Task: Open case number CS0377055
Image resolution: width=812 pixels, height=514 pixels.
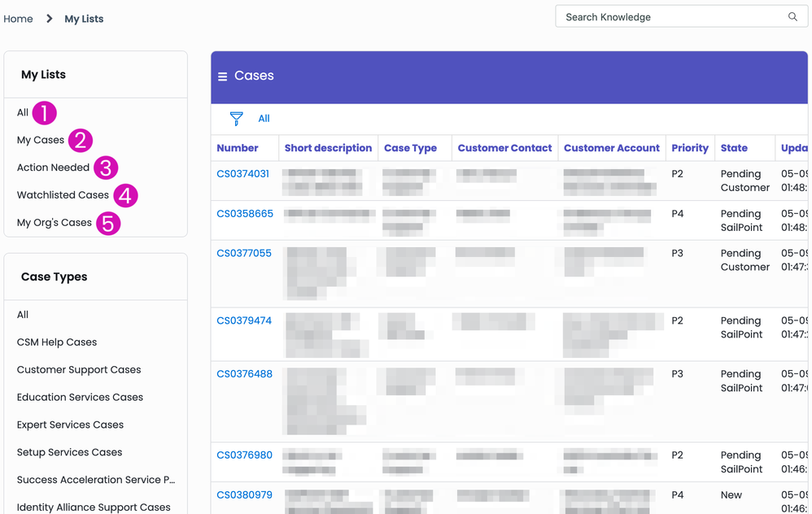Action: tap(244, 254)
